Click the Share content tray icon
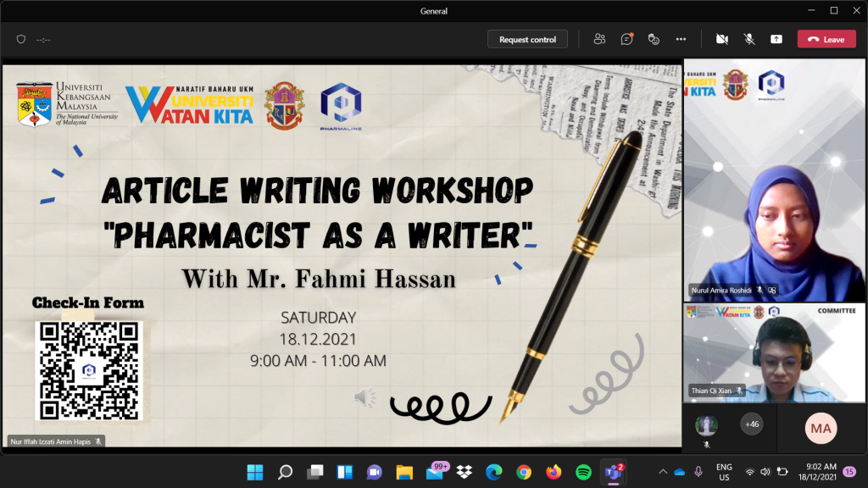The height and width of the screenshot is (488, 868). coord(776,39)
